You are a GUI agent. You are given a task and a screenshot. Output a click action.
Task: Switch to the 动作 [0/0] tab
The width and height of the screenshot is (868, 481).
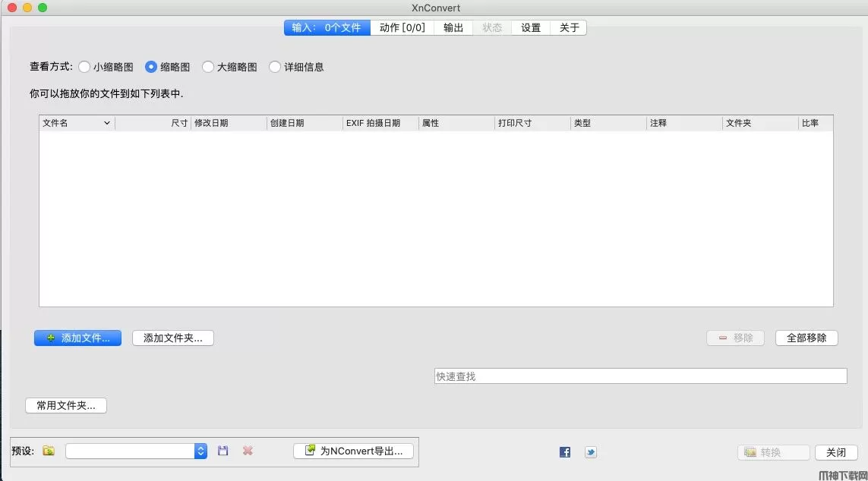pyautogui.click(x=402, y=27)
